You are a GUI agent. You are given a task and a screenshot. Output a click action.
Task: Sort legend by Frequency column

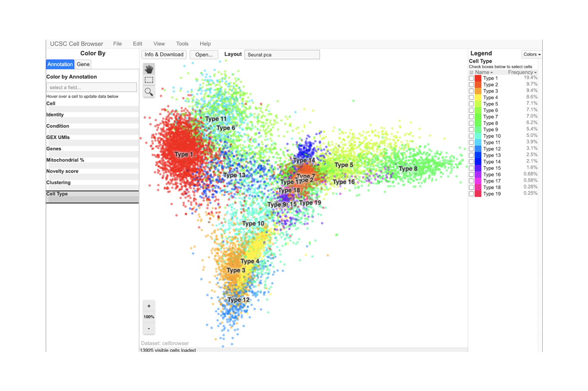[522, 73]
